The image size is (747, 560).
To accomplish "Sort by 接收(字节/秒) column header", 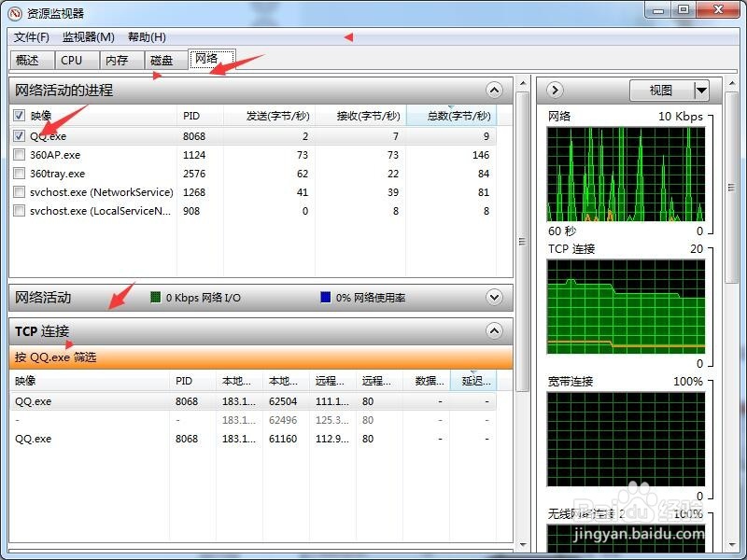I will click(x=360, y=116).
